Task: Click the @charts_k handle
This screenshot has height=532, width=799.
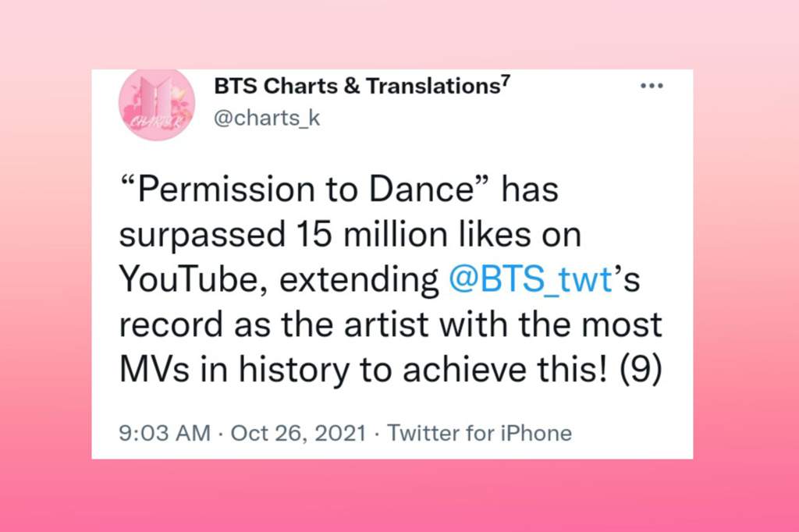Action: pyautogui.click(x=267, y=118)
